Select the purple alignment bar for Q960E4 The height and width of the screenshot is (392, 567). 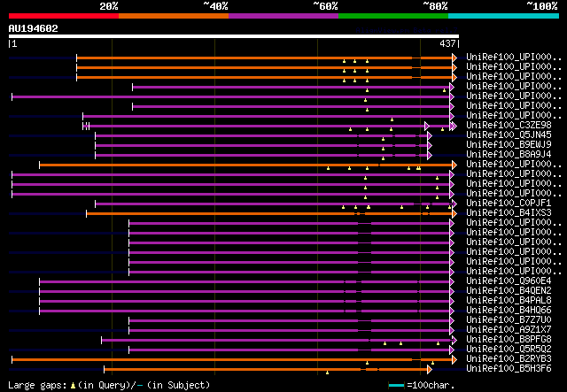tap(245, 281)
